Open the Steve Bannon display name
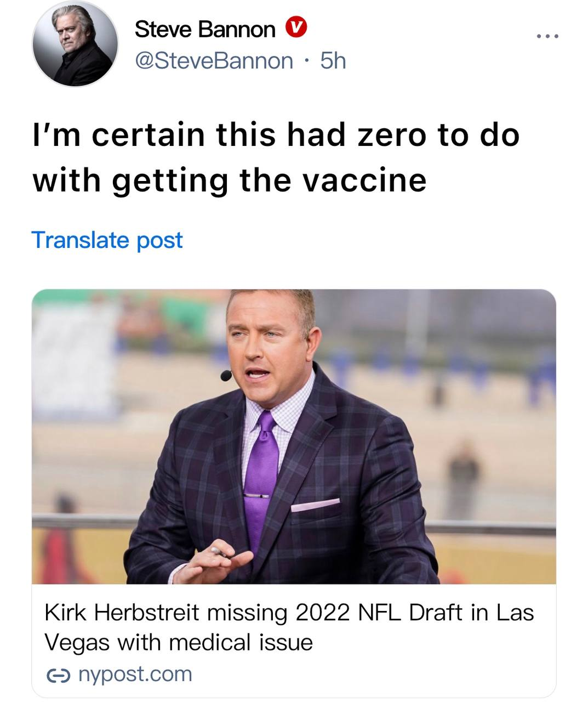588x702 pixels. [x=204, y=29]
